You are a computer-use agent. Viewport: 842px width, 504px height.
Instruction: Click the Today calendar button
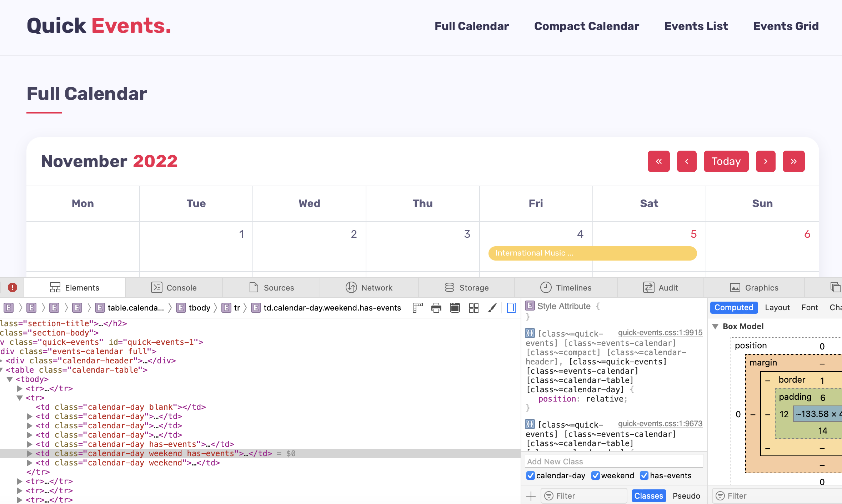tap(726, 161)
